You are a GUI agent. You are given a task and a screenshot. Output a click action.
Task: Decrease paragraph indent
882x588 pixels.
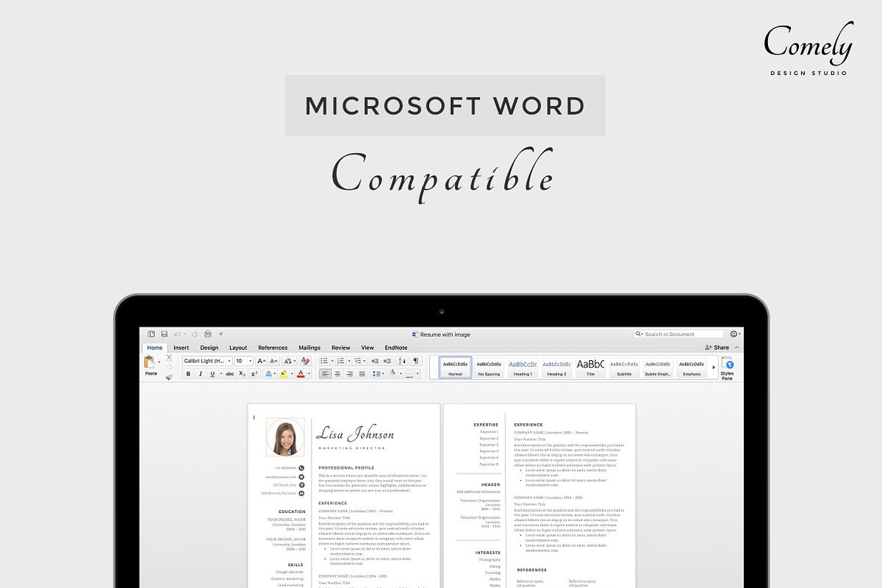(x=375, y=361)
